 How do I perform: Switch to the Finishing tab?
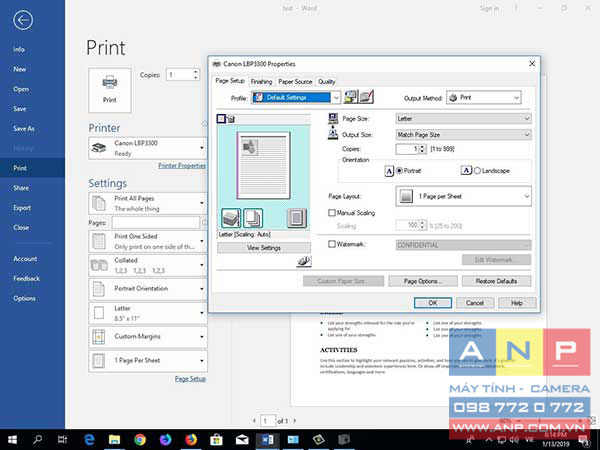[x=261, y=82]
